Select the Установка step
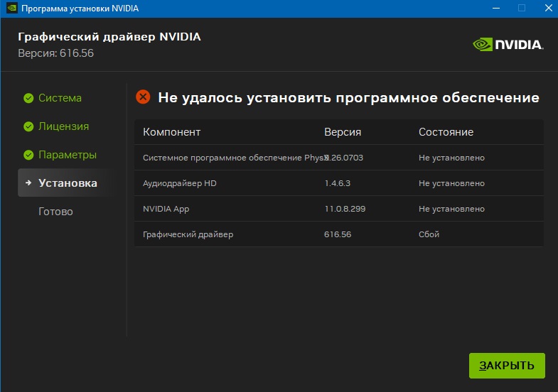This screenshot has height=392, width=558. point(68,183)
